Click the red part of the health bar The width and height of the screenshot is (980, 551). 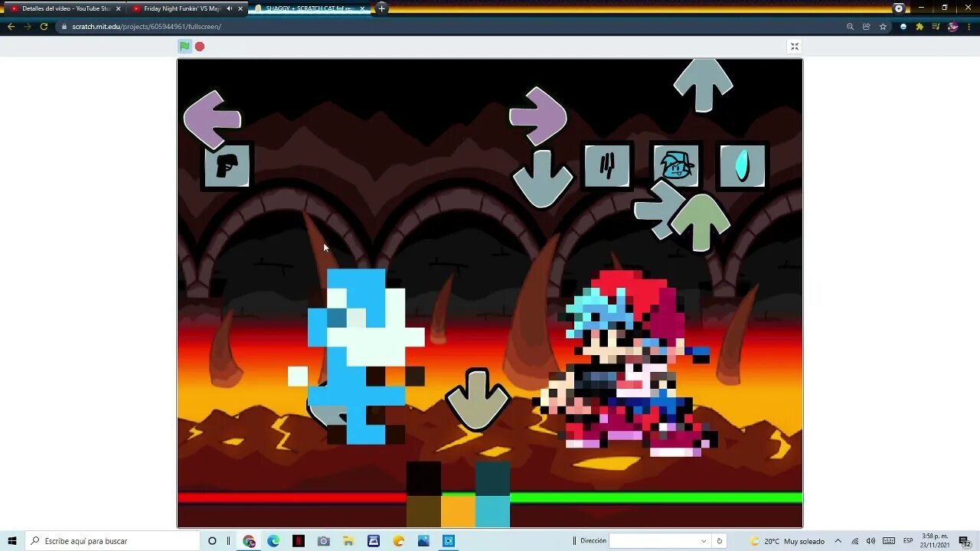292,497
